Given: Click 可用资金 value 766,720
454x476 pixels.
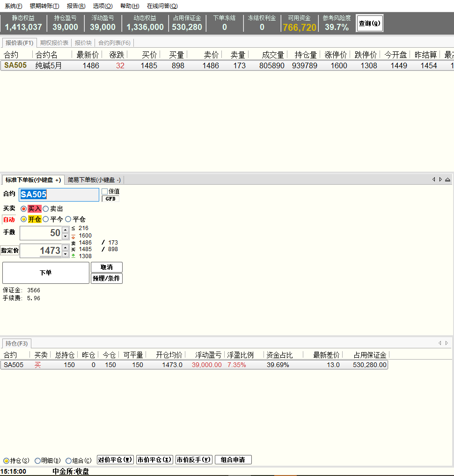Looking at the screenshot, I should [x=300, y=27].
